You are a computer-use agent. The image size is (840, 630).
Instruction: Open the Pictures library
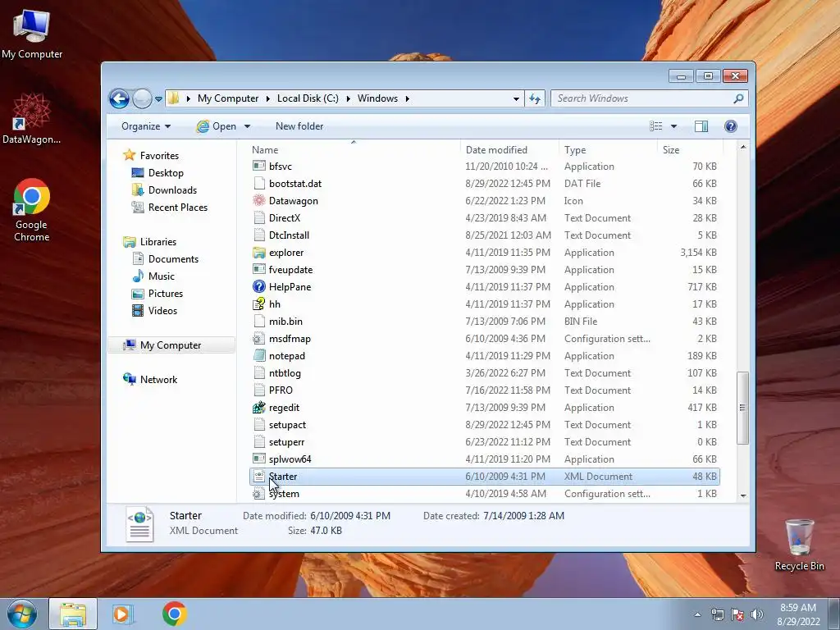point(166,294)
